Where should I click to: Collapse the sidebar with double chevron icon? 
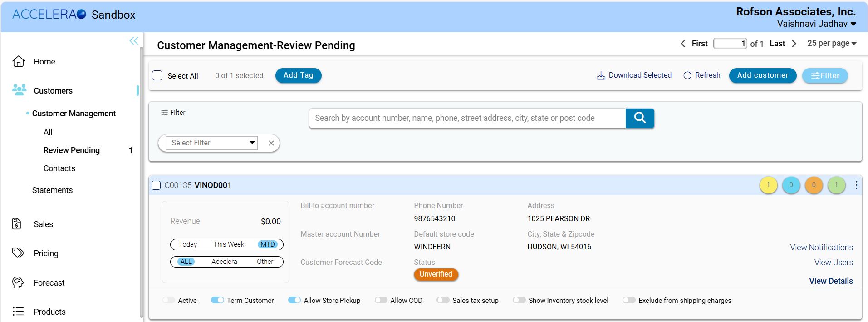[x=134, y=41]
